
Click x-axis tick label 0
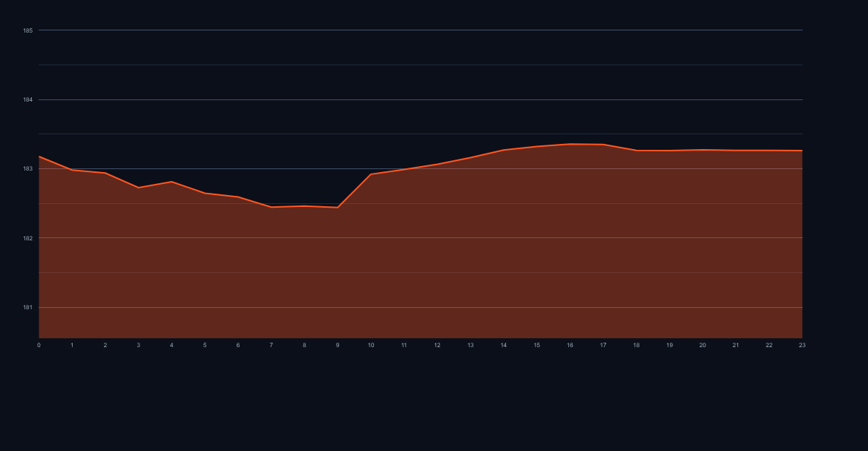(x=39, y=346)
